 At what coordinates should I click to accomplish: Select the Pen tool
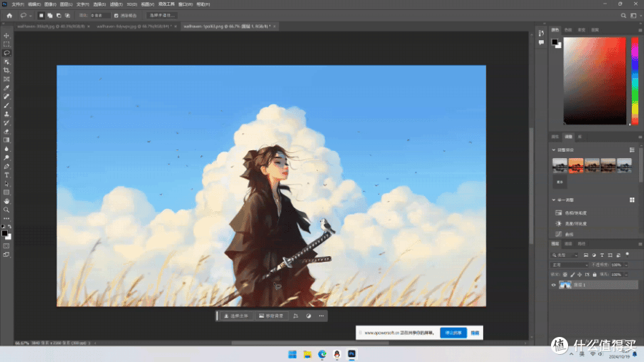click(6, 167)
